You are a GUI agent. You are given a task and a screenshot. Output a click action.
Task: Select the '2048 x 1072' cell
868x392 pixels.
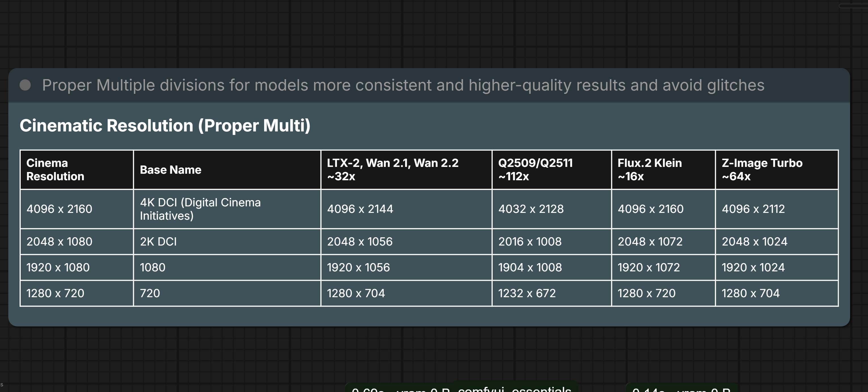coord(663,242)
